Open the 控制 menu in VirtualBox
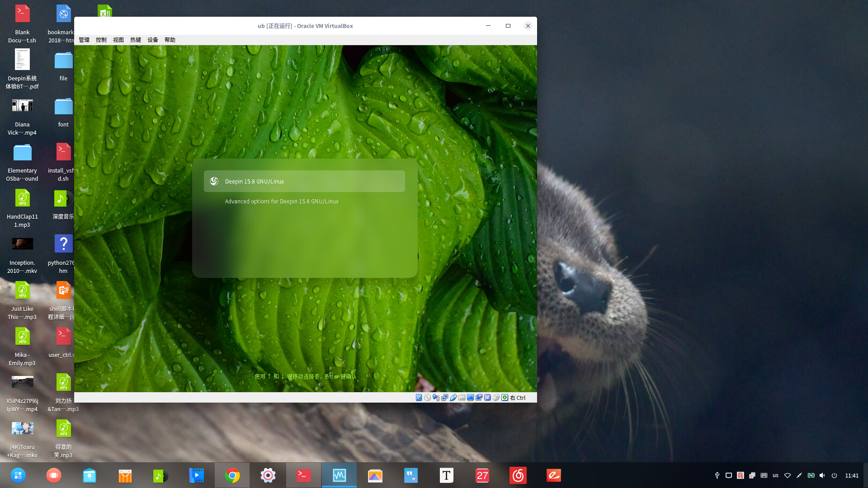Viewport: 868px width, 488px height. (x=101, y=40)
